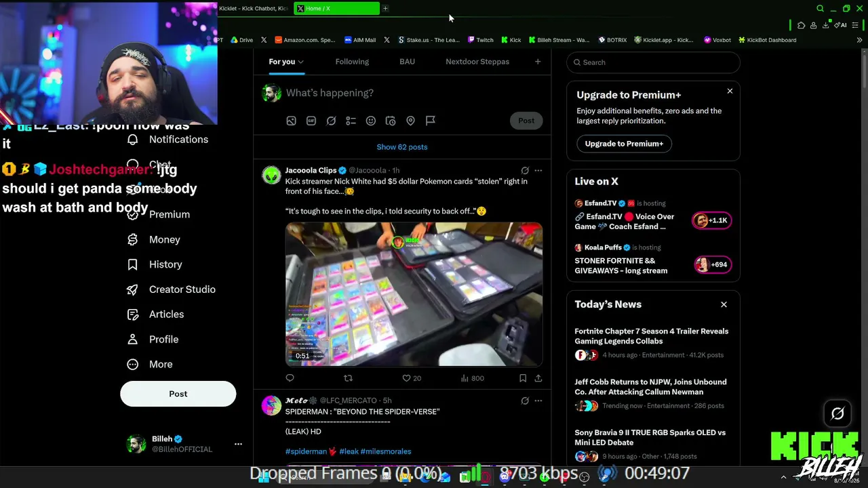Reply to the Jacooola Clips post
The image size is (868, 488).
(290, 378)
